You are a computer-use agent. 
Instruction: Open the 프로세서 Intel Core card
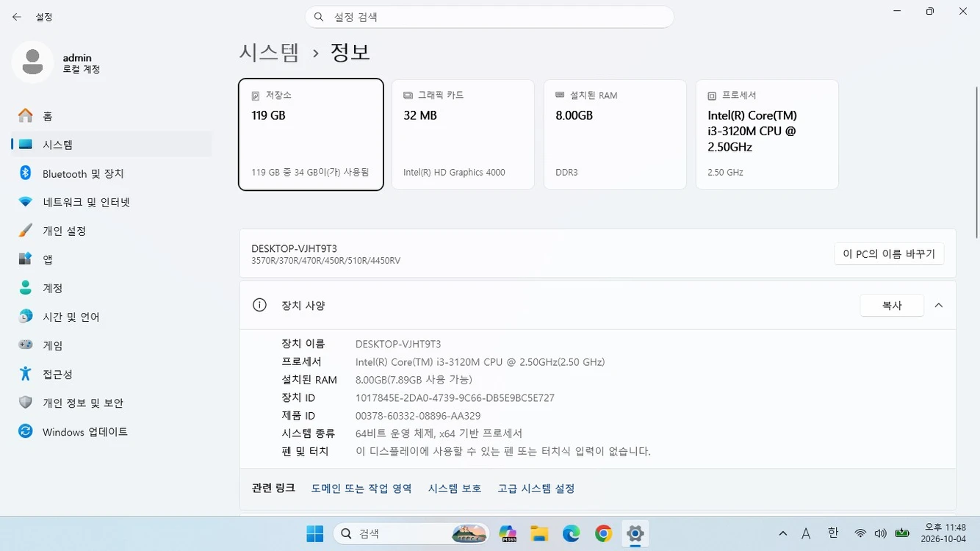point(767,134)
